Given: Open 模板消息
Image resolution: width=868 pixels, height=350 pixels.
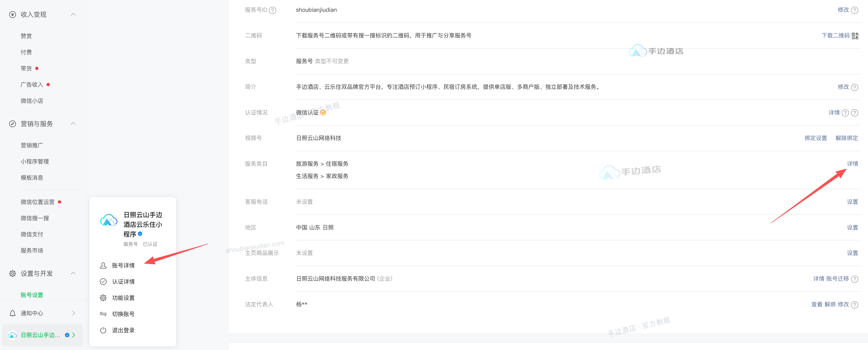Looking at the screenshot, I should click(32, 177).
